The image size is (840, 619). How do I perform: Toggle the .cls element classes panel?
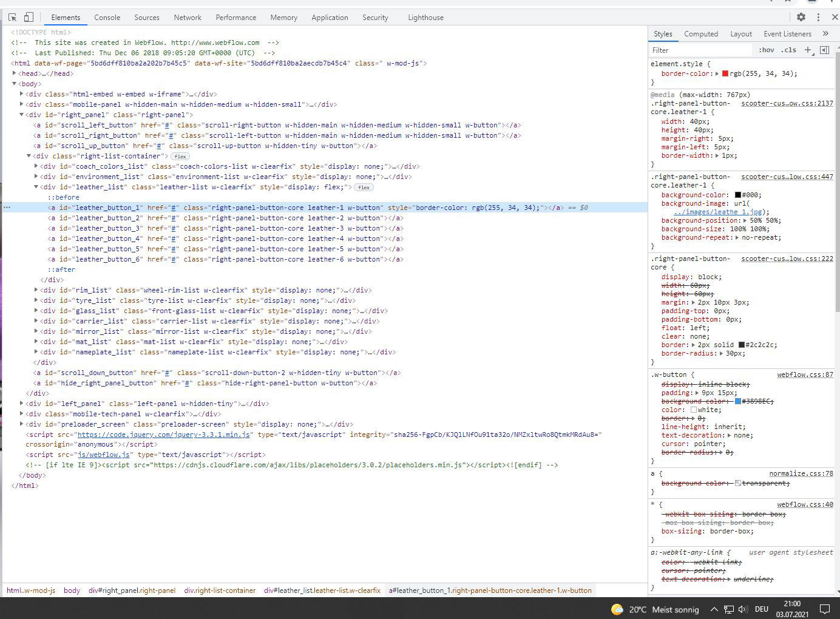[788, 50]
